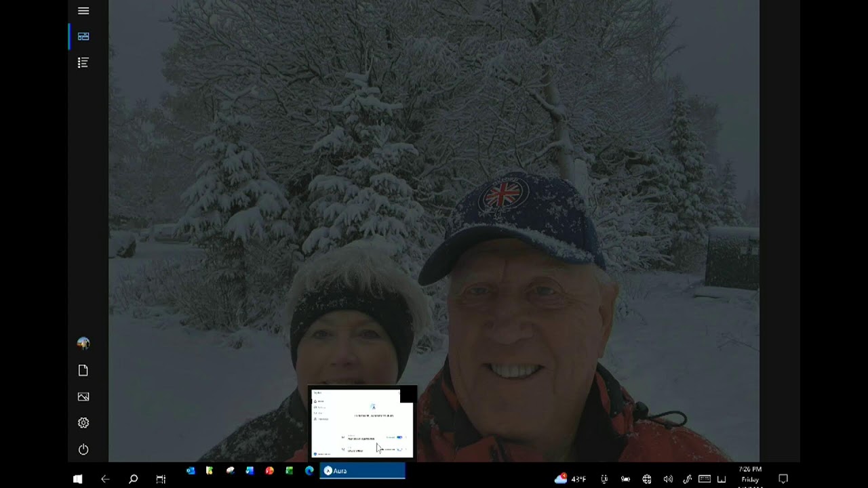
Task: Switch to the all apps list icon
Action: pyautogui.click(x=83, y=62)
